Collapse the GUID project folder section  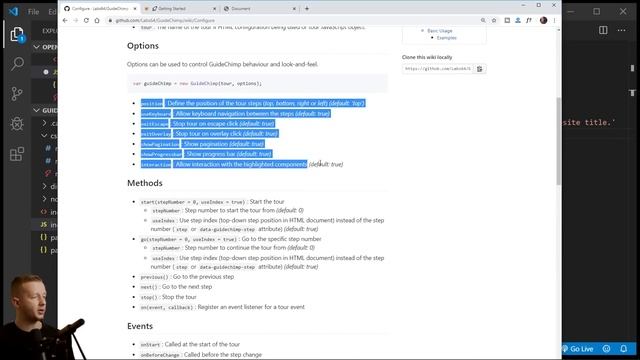pyautogui.click(x=37, y=110)
